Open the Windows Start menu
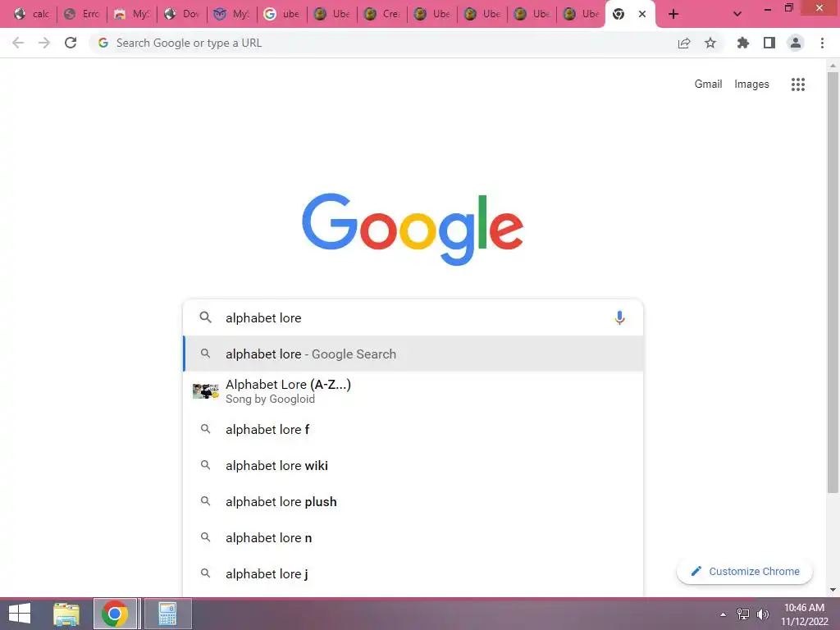 point(20,614)
